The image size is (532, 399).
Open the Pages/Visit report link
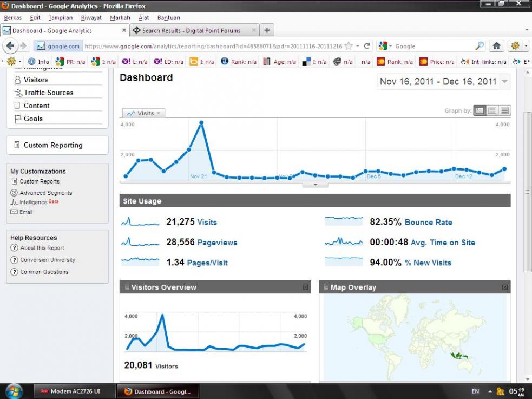coord(207,263)
